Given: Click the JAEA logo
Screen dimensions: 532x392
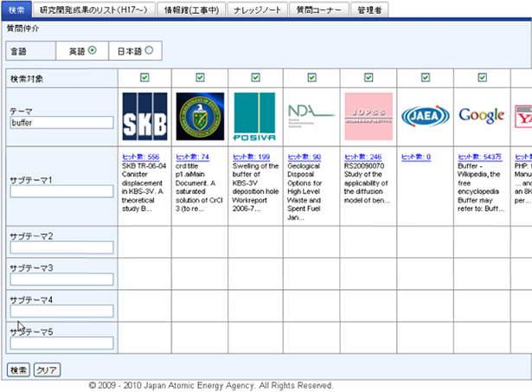Looking at the screenshot, I should tap(425, 116).
